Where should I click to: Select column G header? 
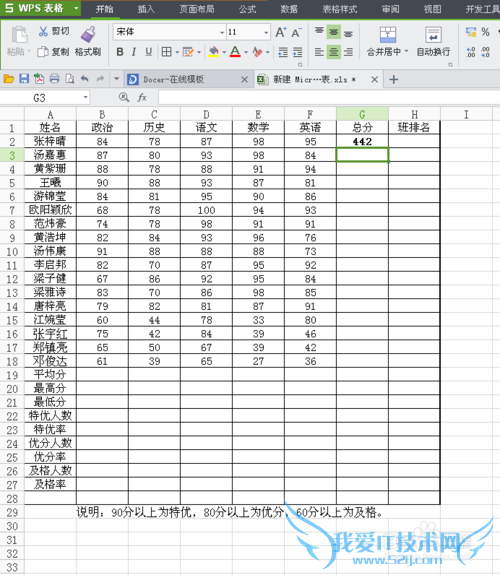click(362, 114)
